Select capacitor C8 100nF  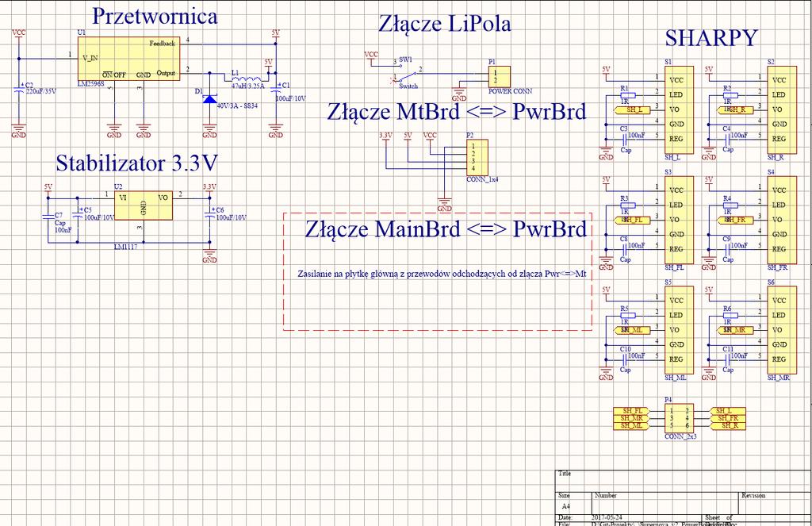point(625,249)
